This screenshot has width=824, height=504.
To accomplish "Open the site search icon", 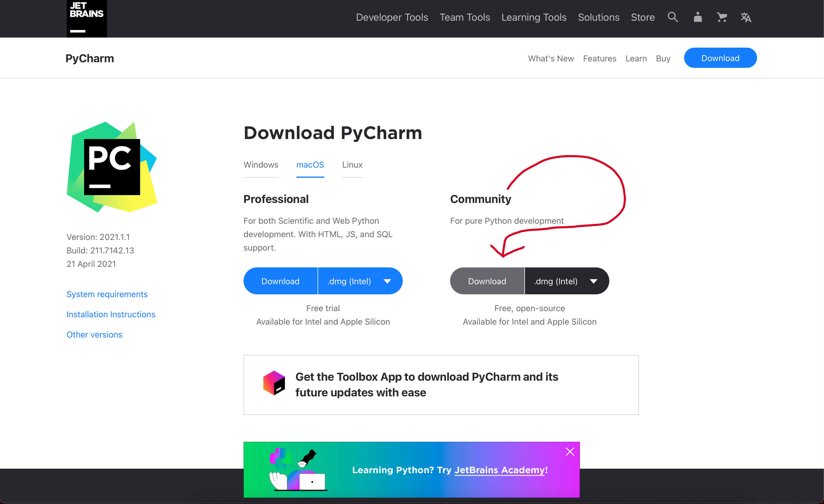I will click(x=672, y=17).
